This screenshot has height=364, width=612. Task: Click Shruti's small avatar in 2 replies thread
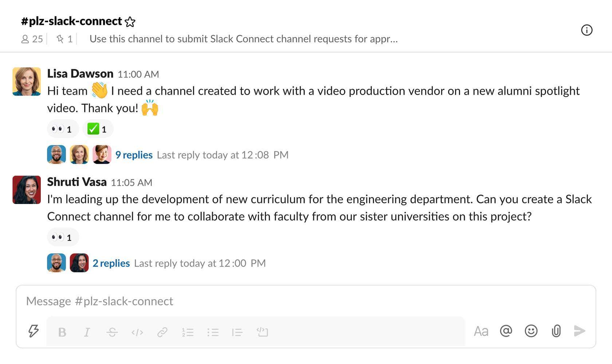[79, 263]
